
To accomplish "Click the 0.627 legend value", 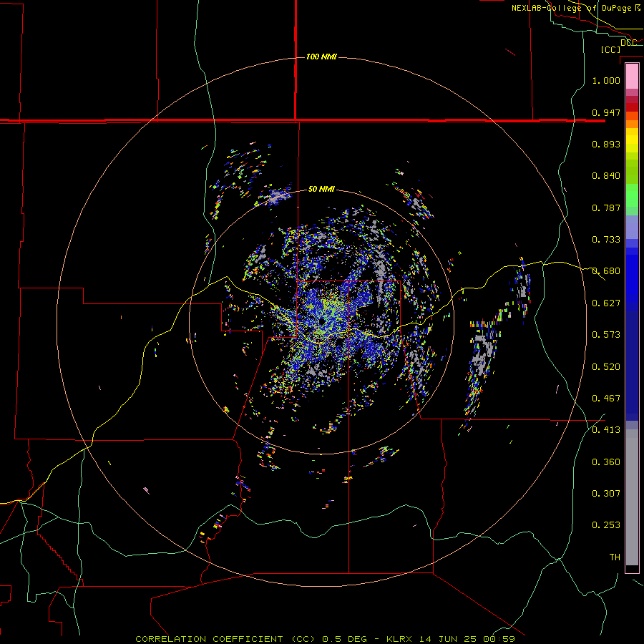I will pyautogui.click(x=606, y=303).
